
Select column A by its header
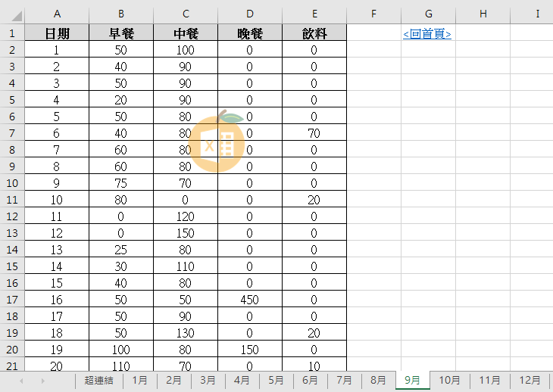(57, 14)
